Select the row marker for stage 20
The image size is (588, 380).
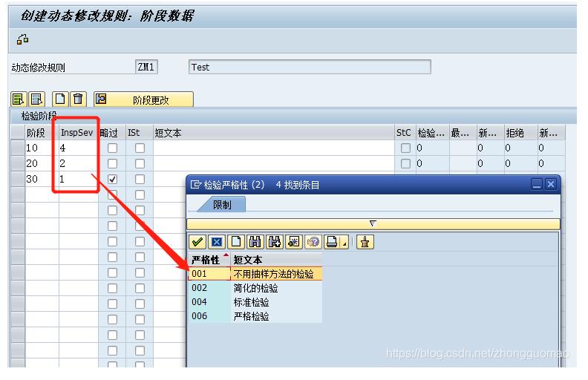click(18, 163)
